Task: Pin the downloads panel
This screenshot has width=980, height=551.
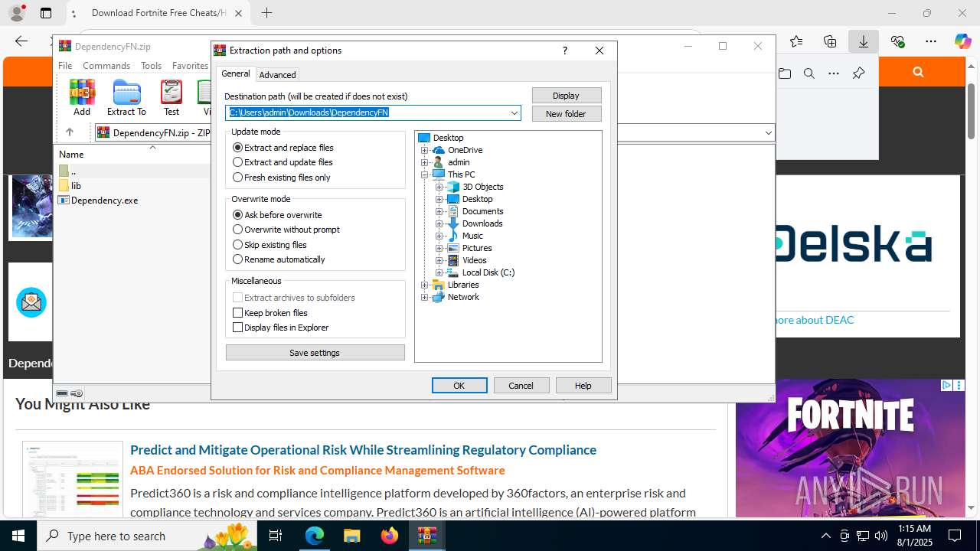Action: tap(858, 73)
